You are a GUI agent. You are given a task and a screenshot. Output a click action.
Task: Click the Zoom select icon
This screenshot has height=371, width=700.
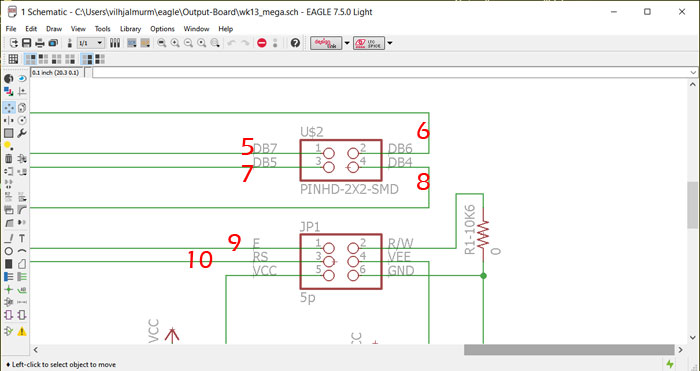coord(215,43)
